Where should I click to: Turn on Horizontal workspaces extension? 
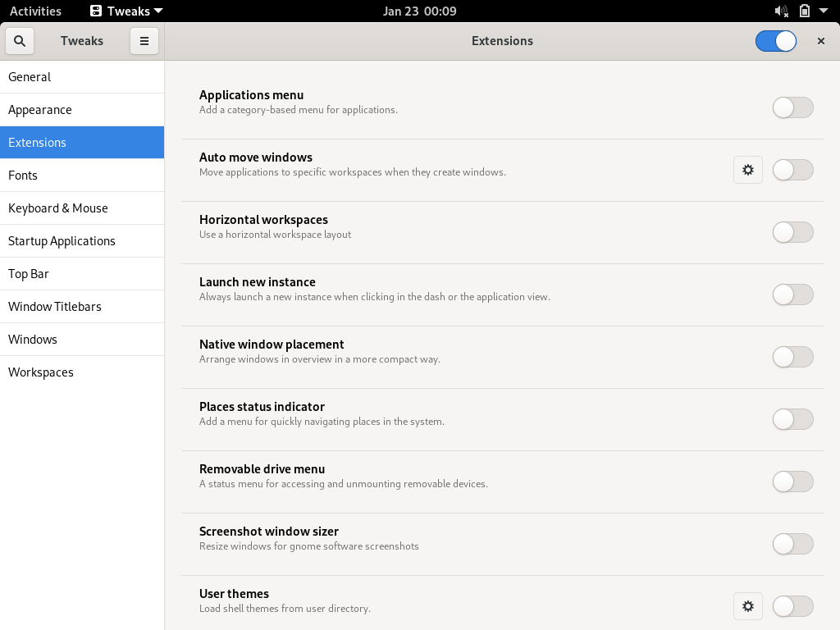pyautogui.click(x=792, y=232)
